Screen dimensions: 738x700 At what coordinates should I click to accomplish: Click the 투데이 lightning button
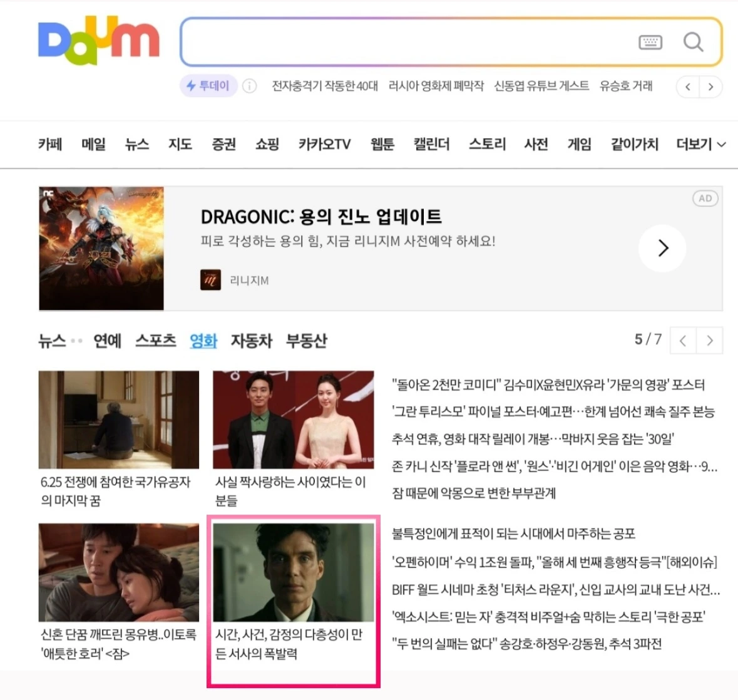(208, 86)
